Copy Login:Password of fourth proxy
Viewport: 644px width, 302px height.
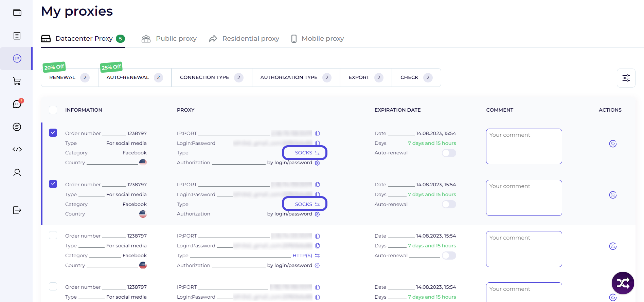(318, 297)
